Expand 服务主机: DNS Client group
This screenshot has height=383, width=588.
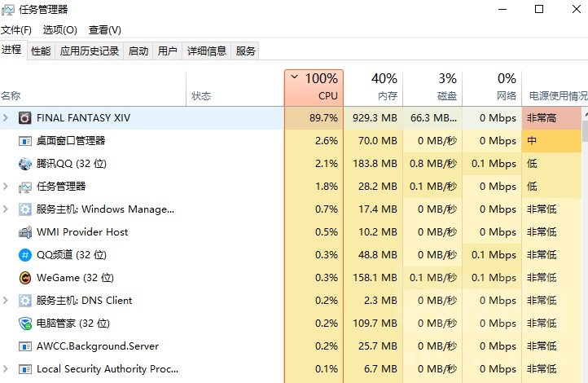coord(6,301)
